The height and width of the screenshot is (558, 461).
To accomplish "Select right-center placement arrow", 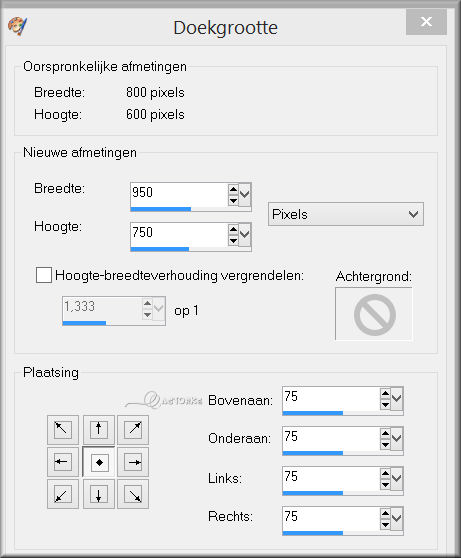I will pos(133,462).
